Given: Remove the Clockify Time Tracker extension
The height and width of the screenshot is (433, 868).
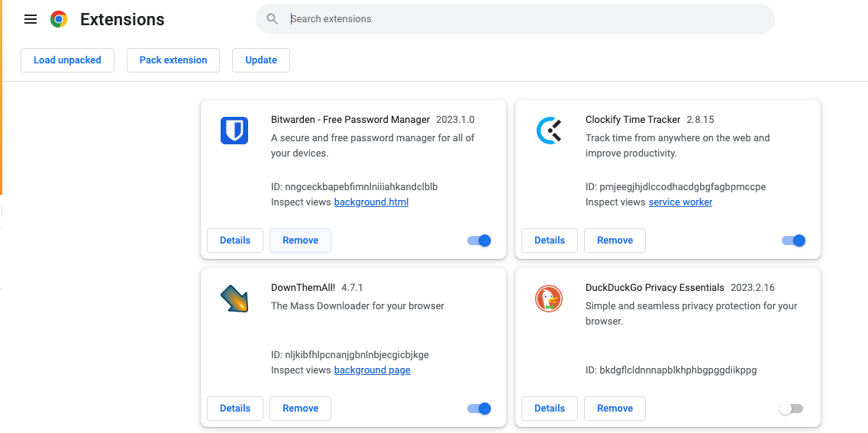Looking at the screenshot, I should pos(615,241).
